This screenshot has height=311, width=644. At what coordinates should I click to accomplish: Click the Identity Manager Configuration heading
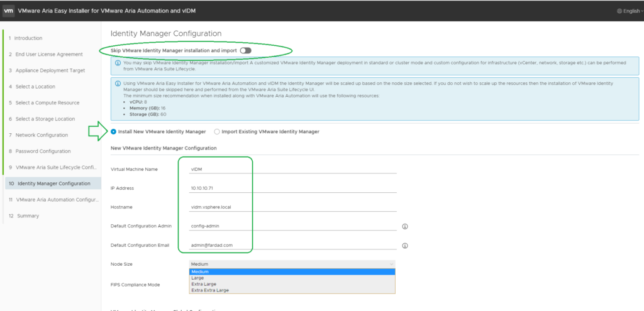click(x=166, y=34)
